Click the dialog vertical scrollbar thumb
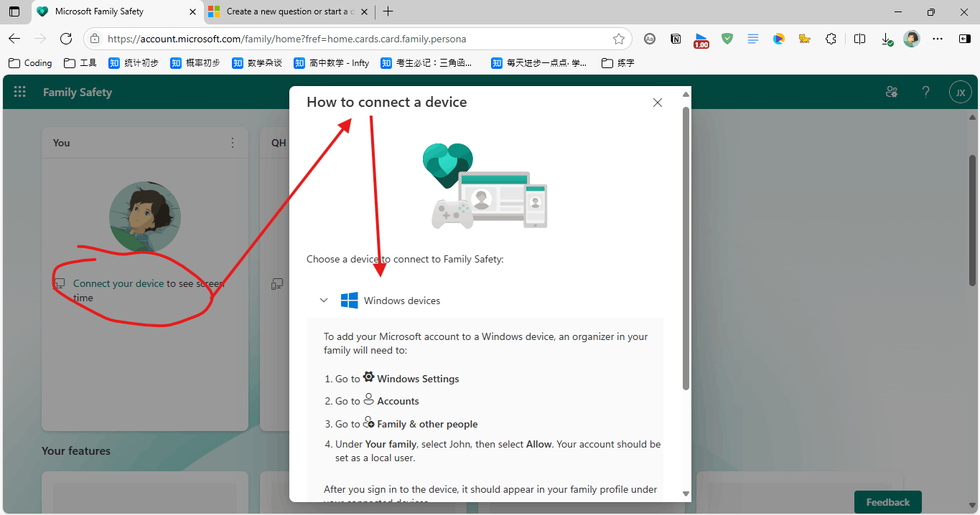Image resolution: width=980 pixels, height=515 pixels. click(x=686, y=247)
